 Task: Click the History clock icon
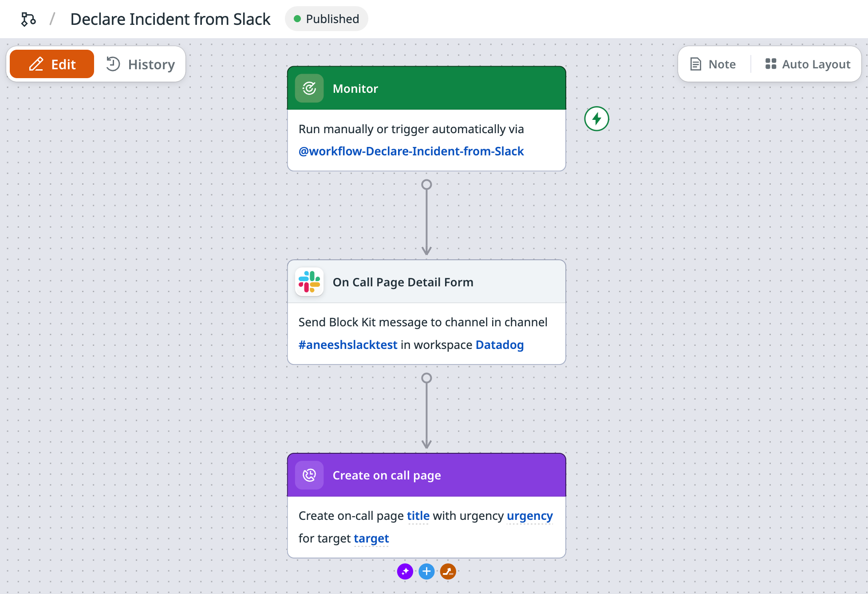coord(114,64)
